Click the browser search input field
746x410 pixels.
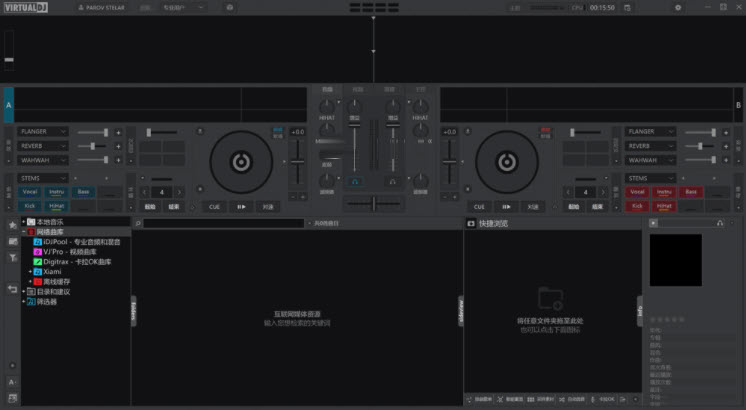pos(220,223)
